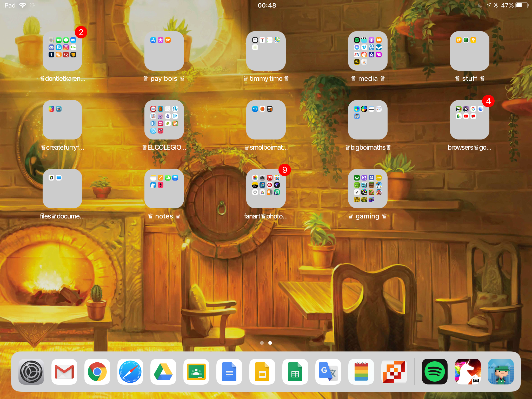Image resolution: width=532 pixels, height=399 pixels.
Task: Open Google Translate in the dock
Action: (328, 372)
